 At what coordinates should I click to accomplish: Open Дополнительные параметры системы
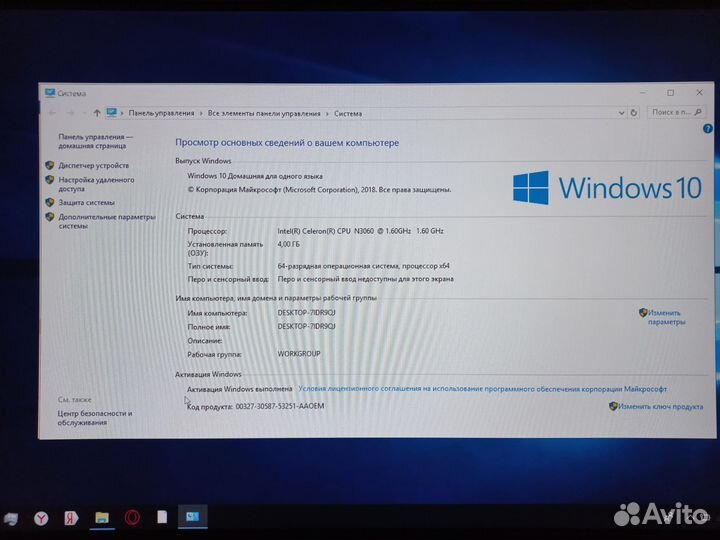(x=106, y=220)
